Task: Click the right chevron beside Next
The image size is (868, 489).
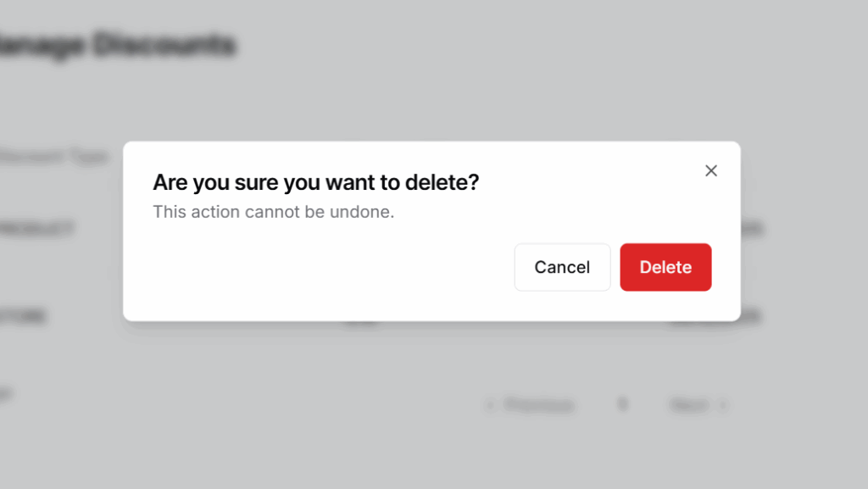Action: (x=723, y=405)
